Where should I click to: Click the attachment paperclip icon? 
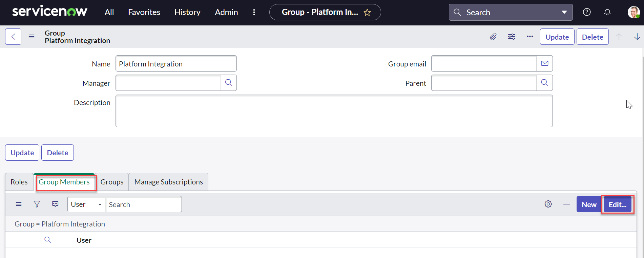493,37
